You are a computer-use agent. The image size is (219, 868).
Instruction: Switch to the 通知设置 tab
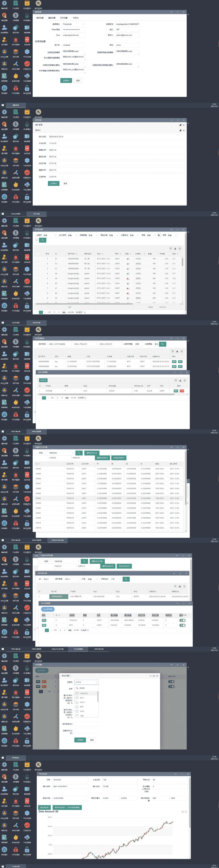click(40, 18)
